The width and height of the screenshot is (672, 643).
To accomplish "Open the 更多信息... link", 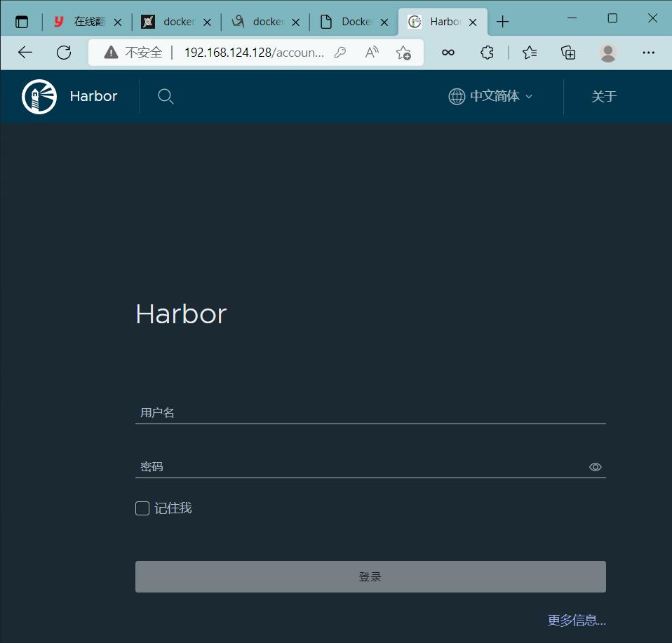I will [577, 621].
